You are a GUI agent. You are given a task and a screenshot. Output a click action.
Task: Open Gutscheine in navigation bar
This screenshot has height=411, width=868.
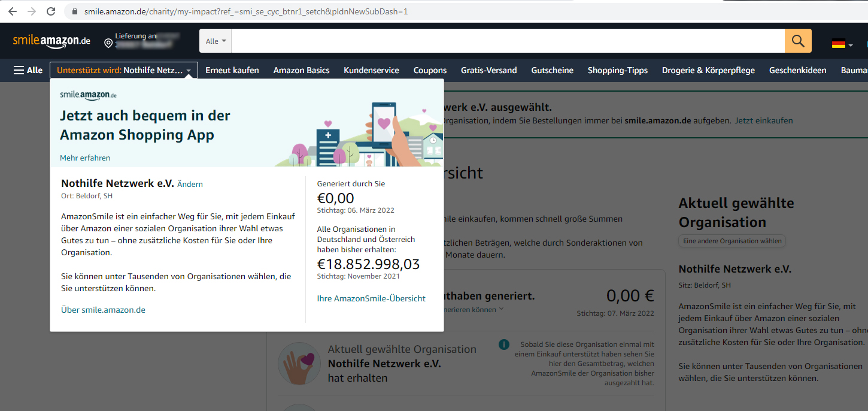tap(553, 70)
